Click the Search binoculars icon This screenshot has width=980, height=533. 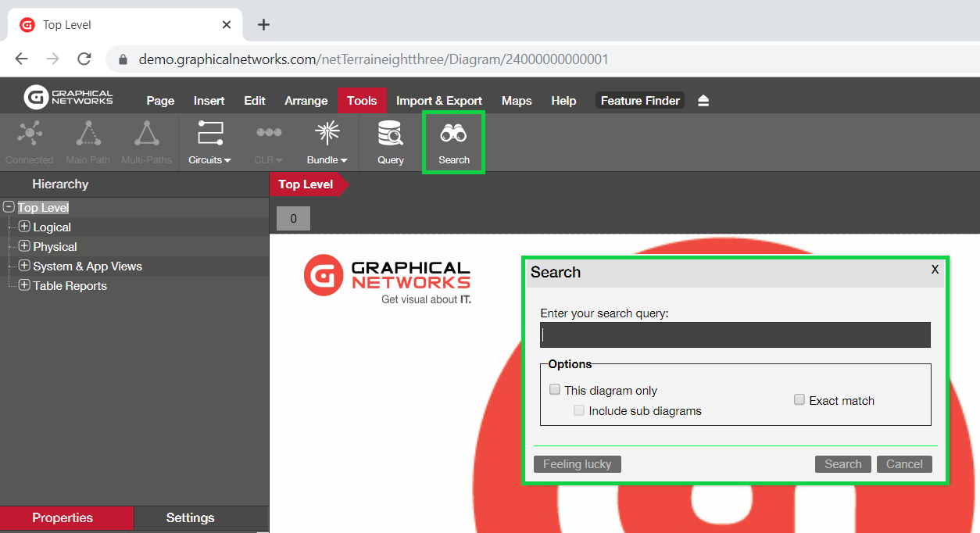point(453,134)
